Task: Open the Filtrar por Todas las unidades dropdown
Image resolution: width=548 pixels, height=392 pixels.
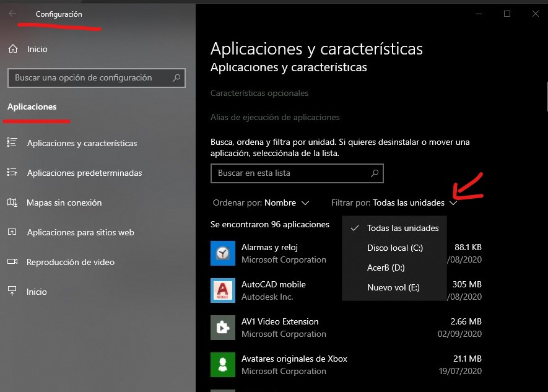Action: 394,203
